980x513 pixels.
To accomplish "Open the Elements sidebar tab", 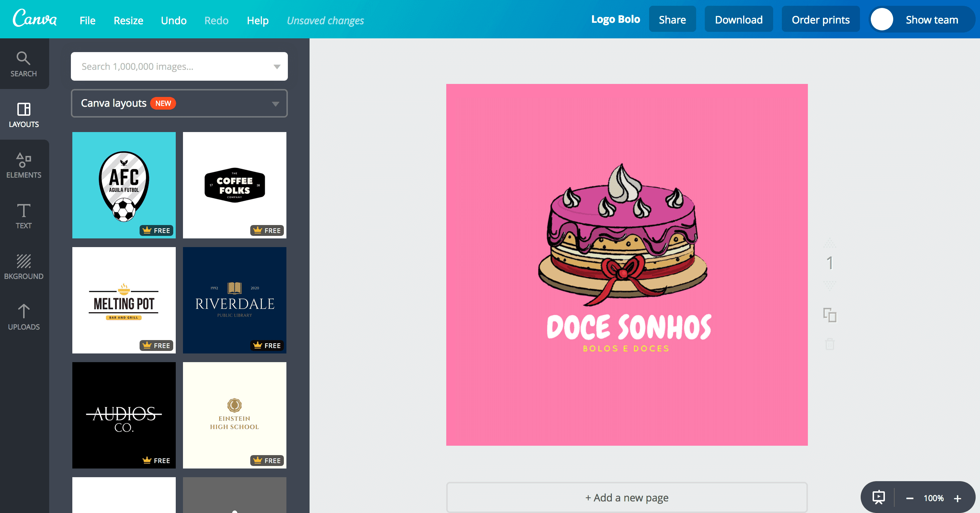I will (24, 165).
